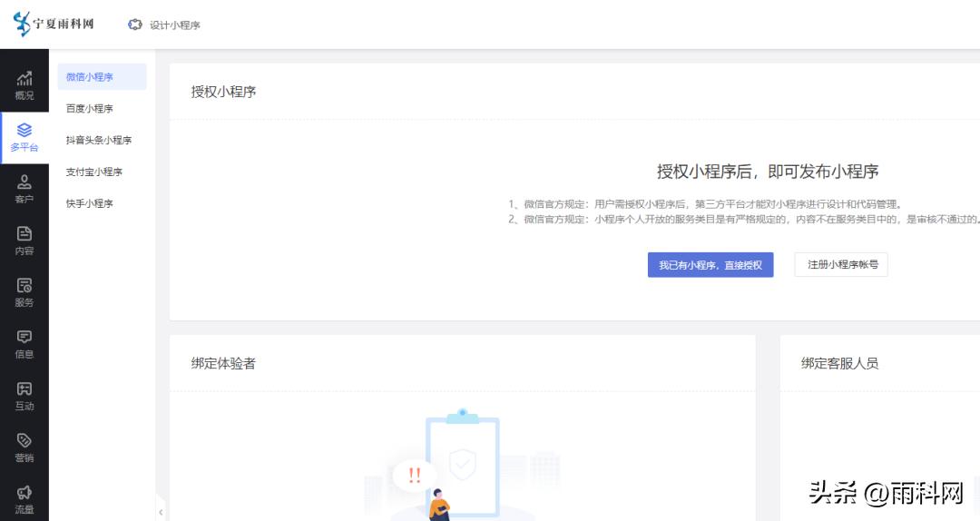The image size is (980, 521).
Task: Open the 概况 overview sidebar icon
Action: pos(24,85)
